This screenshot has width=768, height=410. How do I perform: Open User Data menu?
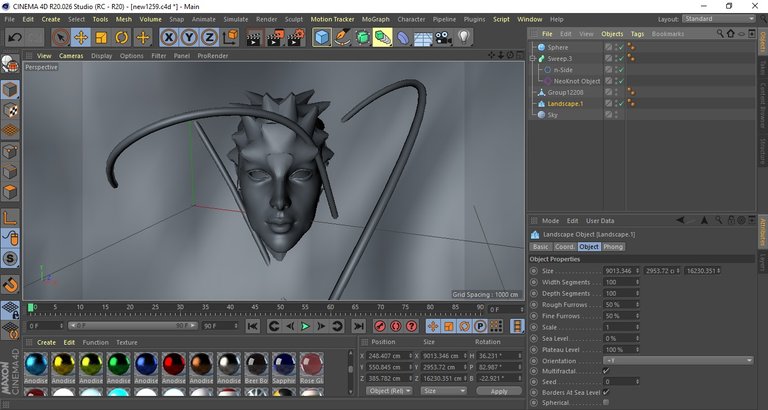(x=600, y=221)
